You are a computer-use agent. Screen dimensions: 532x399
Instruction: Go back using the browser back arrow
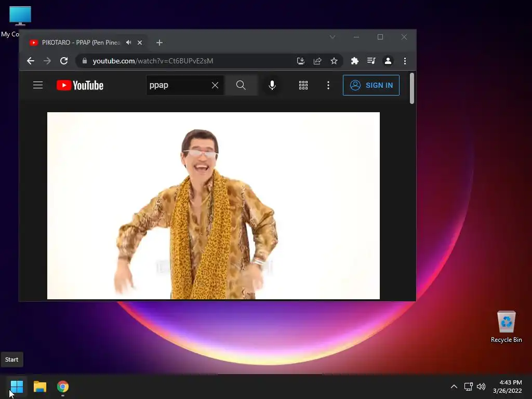(31, 61)
